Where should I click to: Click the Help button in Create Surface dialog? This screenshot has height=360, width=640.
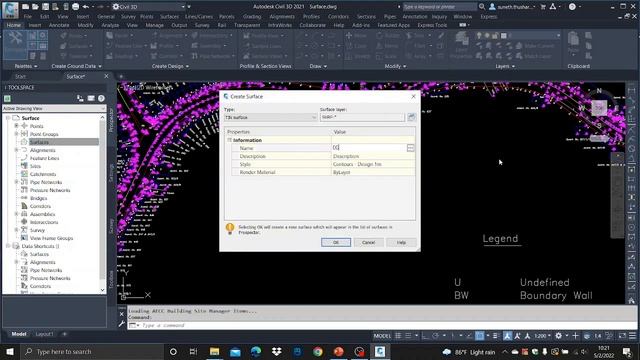401,242
